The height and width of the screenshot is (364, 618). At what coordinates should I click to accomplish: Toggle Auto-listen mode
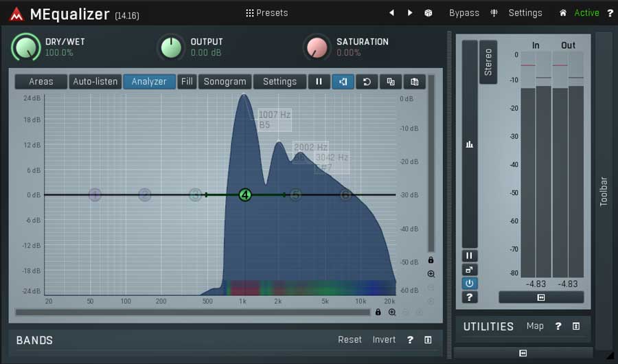[95, 82]
